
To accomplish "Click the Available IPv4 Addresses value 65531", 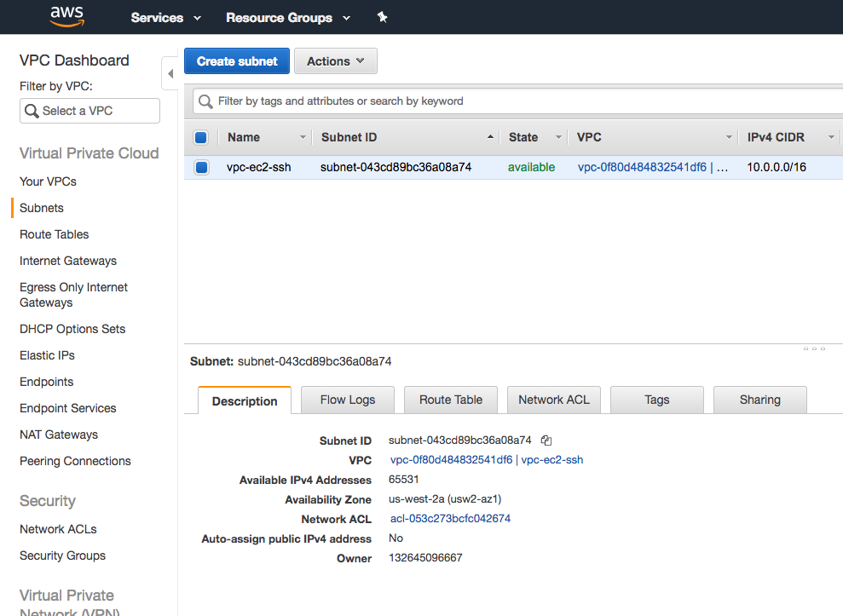I will (x=403, y=480).
